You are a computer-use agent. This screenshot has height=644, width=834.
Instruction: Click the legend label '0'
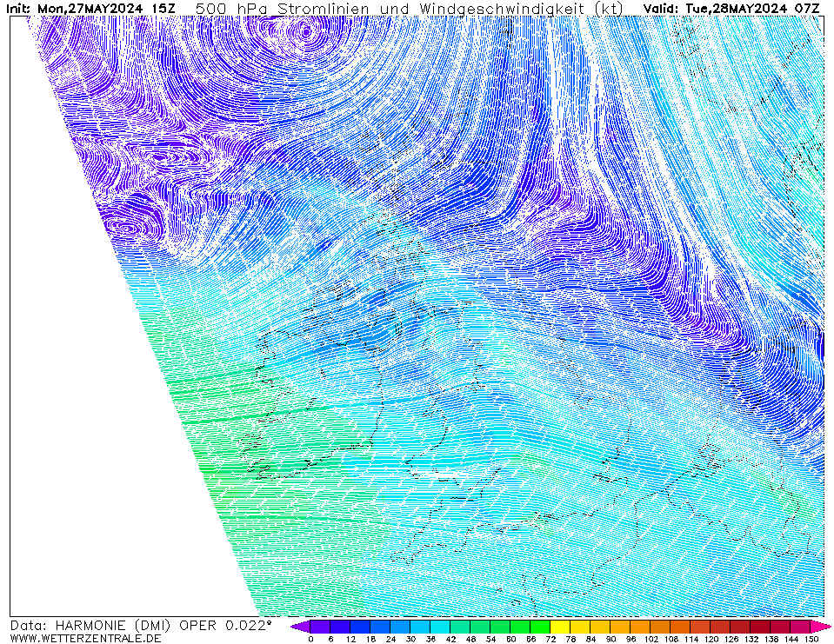click(x=310, y=639)
